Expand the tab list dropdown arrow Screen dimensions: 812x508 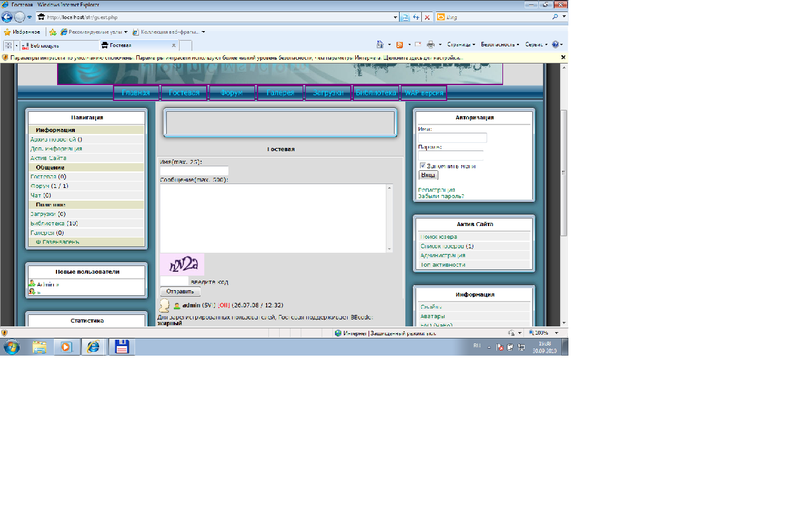(16, 45)
